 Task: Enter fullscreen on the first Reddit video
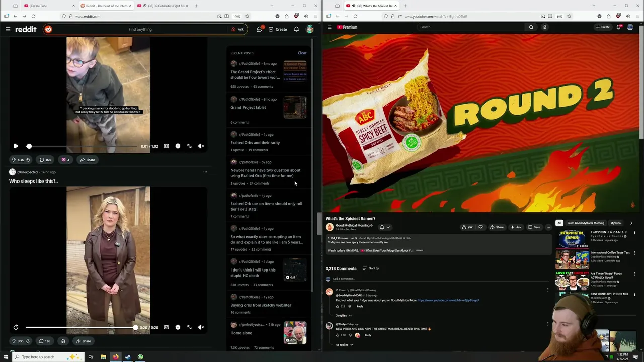189,146
